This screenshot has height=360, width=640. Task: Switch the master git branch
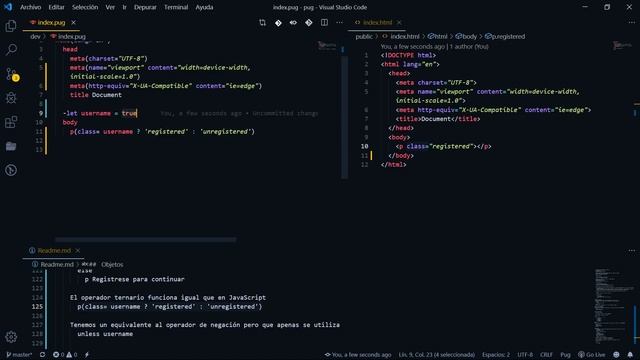(19, 355)
